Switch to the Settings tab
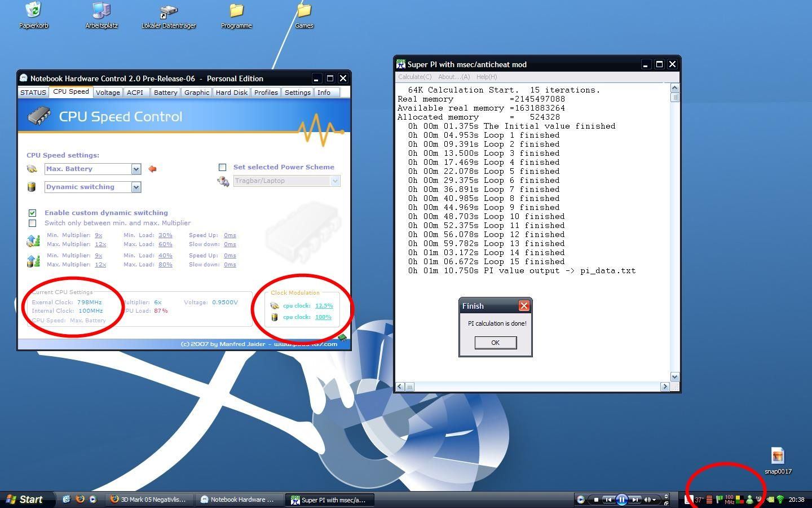Image resolution: width=812 pixels, height=508 pixels. [x=298, y=93]
